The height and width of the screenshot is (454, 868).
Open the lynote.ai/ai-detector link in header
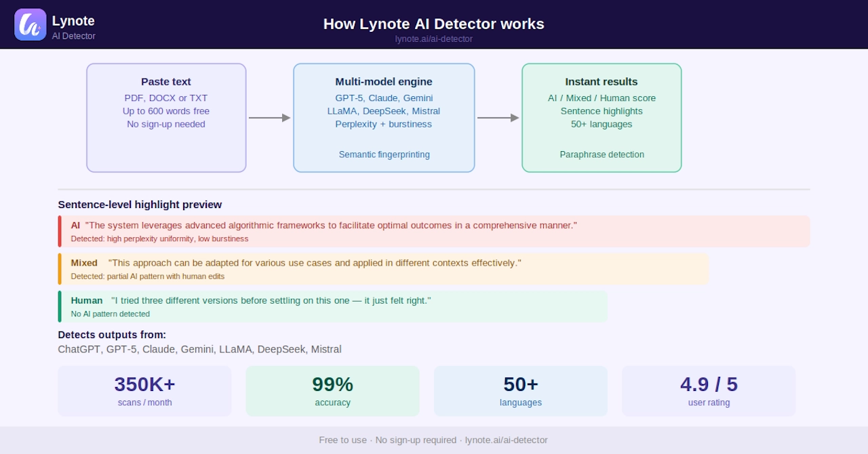(434, 39)
